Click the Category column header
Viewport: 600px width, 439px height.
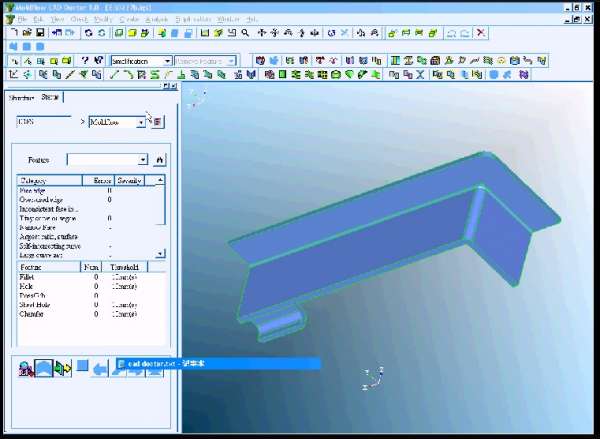(x=50, y=180)
